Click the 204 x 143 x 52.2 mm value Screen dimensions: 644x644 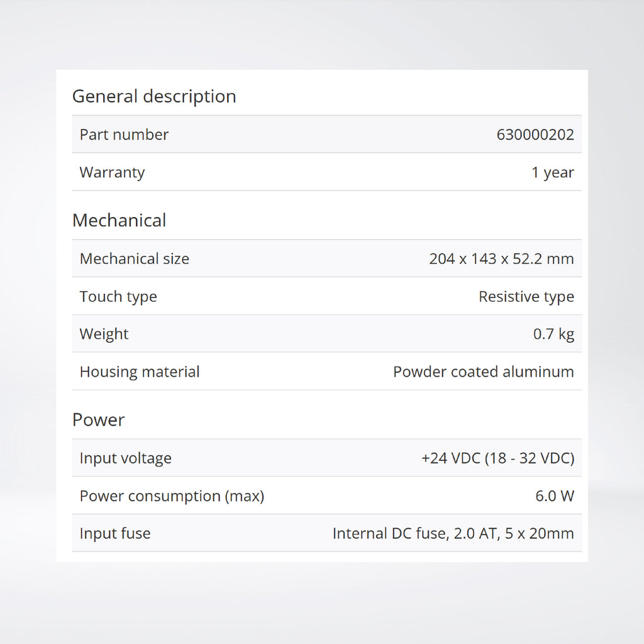pos(501,258)
